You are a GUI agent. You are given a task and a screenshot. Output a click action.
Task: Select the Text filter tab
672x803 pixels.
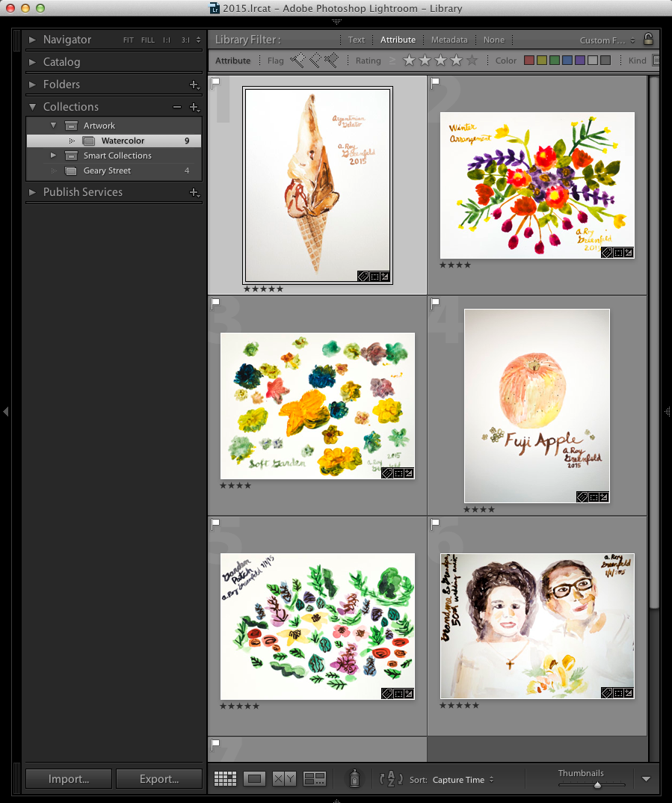(356, 39)
